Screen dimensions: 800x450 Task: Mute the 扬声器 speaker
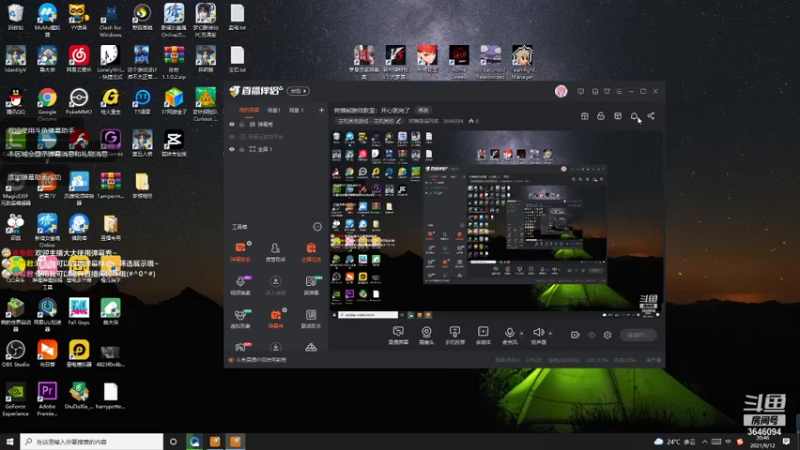tap(538, 335)
